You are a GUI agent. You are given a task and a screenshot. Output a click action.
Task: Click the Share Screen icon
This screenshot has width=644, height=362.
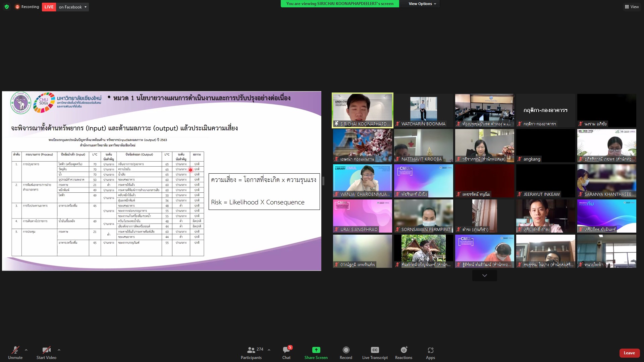pos(316,350)
